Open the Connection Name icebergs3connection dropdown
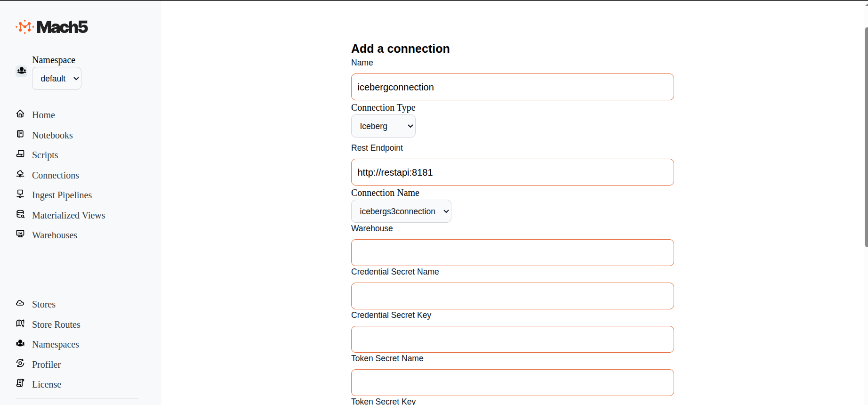The height and width of the screenshot is (405, 868). click(x=401, y=211)
